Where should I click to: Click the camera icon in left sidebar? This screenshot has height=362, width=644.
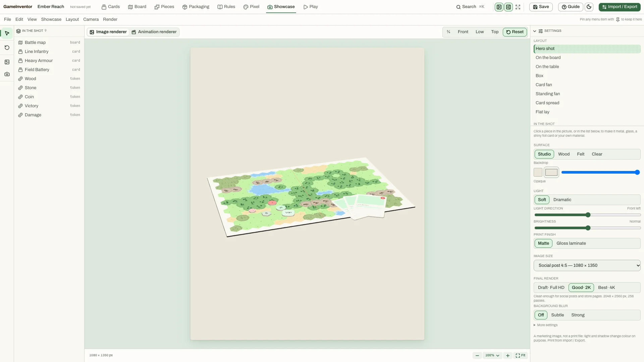tap(7, 74)
